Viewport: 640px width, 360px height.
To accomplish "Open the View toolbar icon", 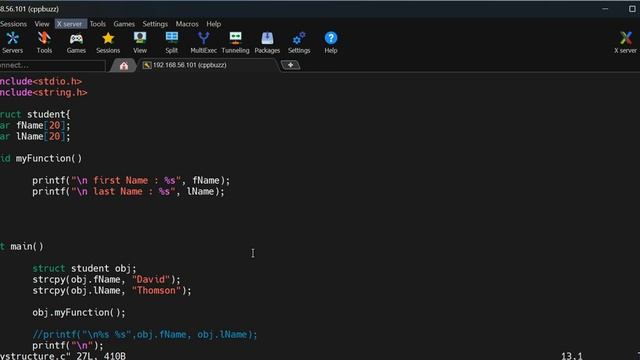I will pyautogui.click(x=140, y=42).
